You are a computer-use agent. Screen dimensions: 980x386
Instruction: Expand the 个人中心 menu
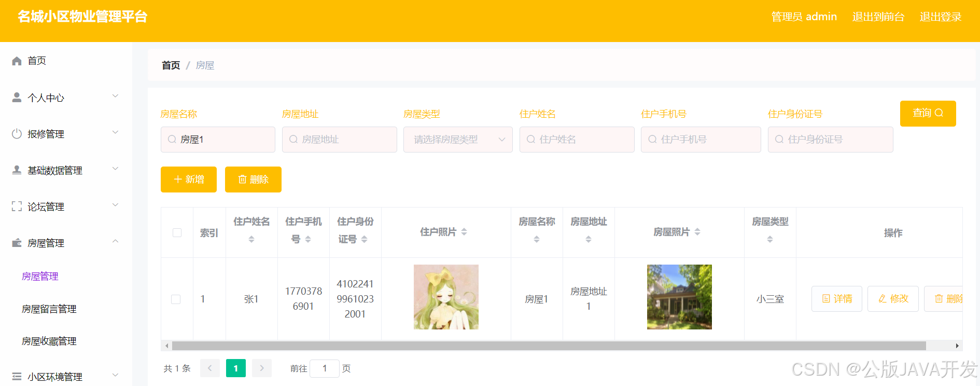pos(116,96)
